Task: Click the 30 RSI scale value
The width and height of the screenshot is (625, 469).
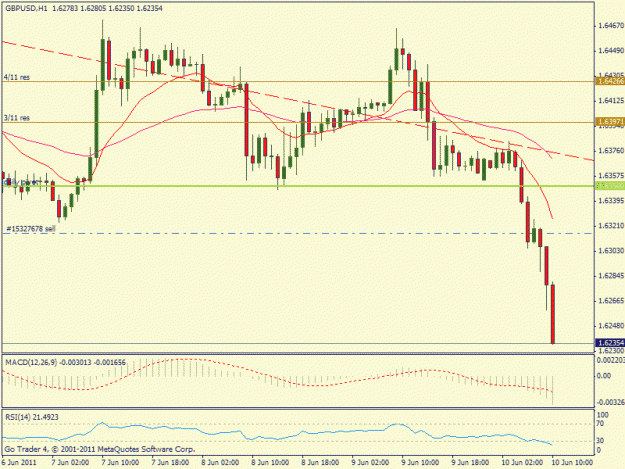Action: click(x=600, y=441)
